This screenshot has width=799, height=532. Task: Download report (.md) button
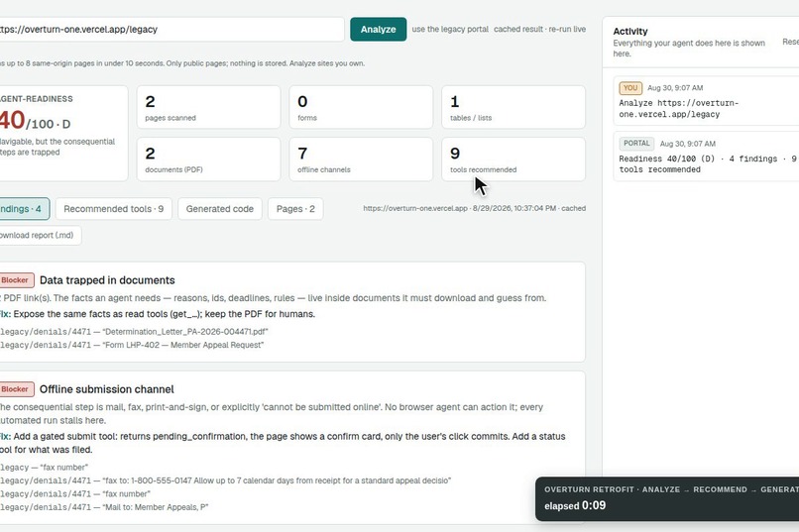(x=40, y=235)
